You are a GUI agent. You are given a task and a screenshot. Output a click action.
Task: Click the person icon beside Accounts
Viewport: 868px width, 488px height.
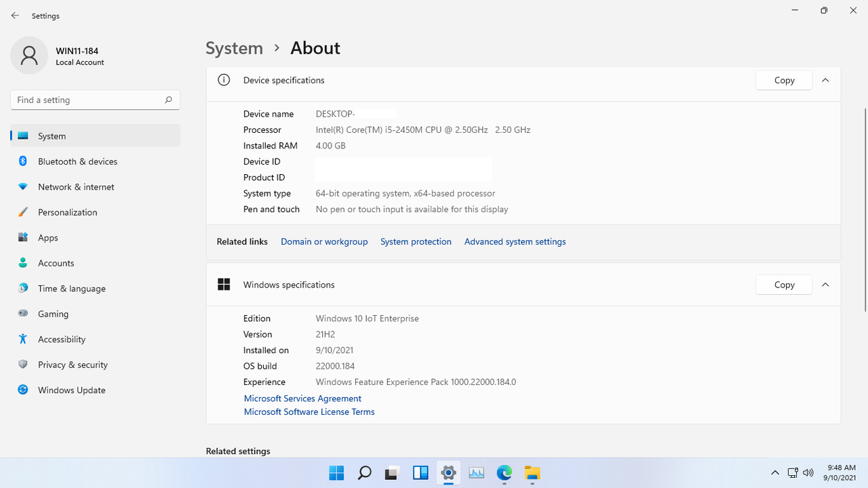[x=23, y=263]
